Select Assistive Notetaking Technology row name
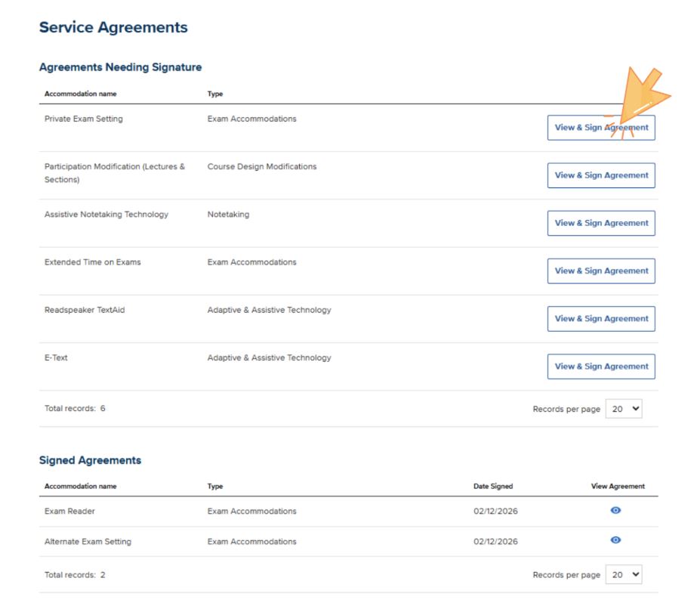The width and height of the screenshot is (700, 612). tap(106, 215)
